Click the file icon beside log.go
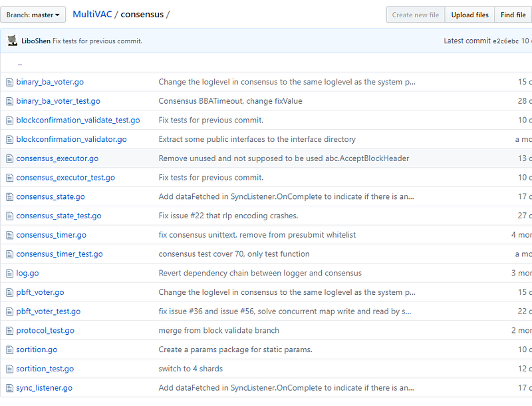The image size is (532, 406). (10, 274)
